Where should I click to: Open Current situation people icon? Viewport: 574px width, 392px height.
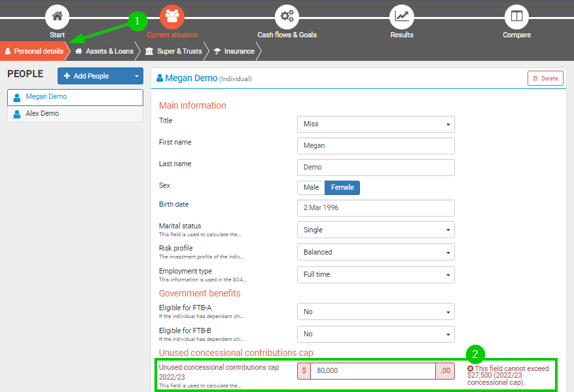click(172, 16)
